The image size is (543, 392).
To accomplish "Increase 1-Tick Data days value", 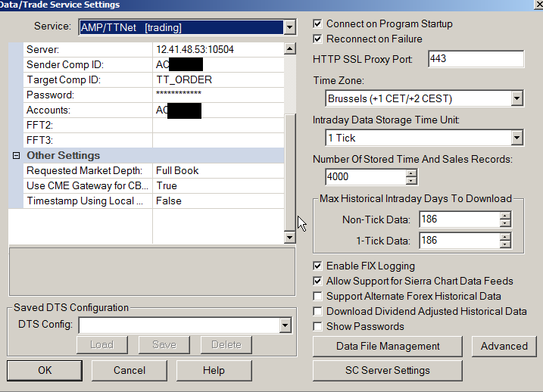I will (x=505, y=237).
